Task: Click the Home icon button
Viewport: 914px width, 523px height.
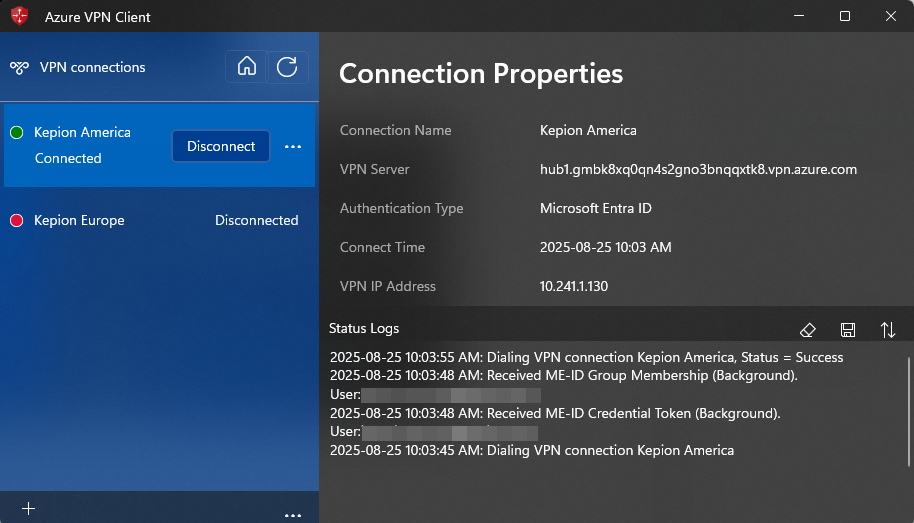Action: pos(247,67)
